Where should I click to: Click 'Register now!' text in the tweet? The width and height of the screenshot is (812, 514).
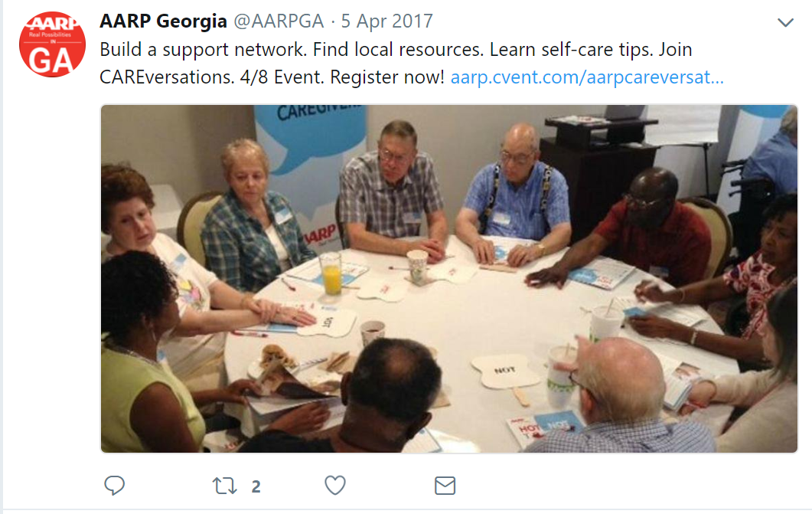pyautogui.click(x=387, y=77)
